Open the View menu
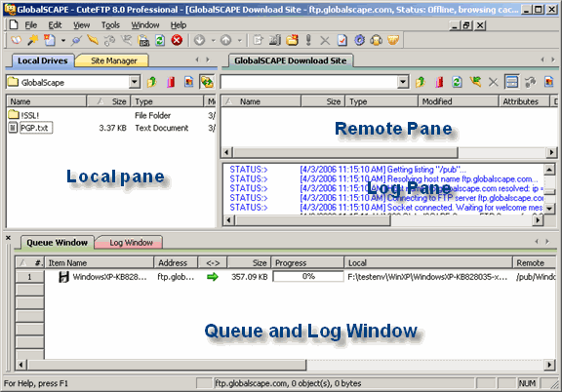 (81, 25)
